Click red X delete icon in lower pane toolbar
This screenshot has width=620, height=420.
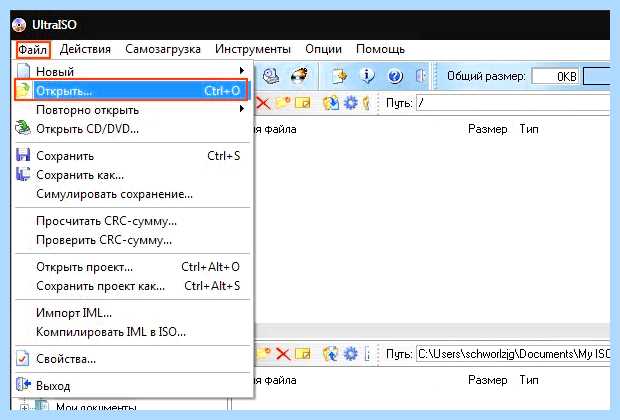283,354
